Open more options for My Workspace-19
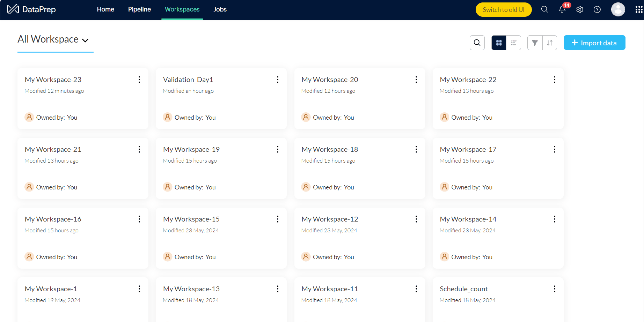Viewport: 644px width, 322px height. click(x=278, y=149)
